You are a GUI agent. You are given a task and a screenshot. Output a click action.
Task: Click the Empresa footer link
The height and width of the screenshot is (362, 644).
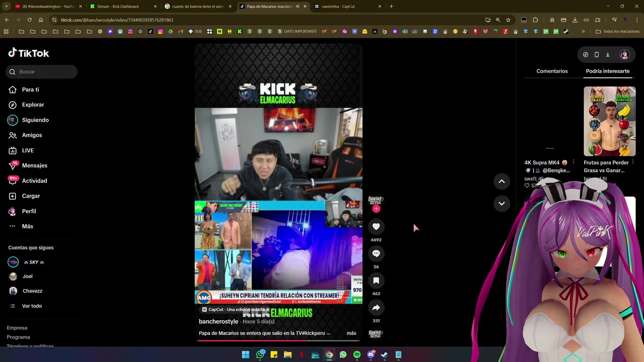tap(17, 328)
